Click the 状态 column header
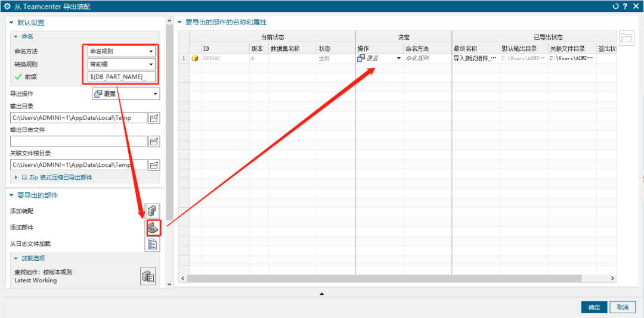Screen dimensions: 644x318 (336, 49)
